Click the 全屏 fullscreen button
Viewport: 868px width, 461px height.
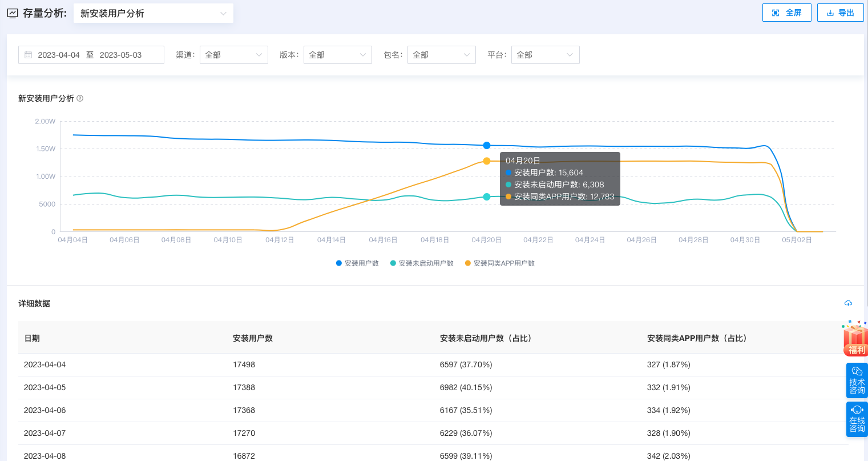pos(786,13)
